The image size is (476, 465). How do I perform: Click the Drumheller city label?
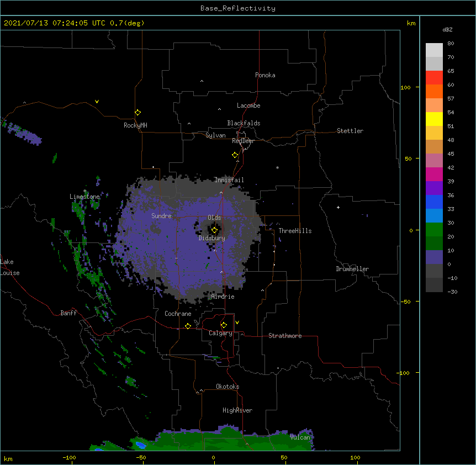click(352, 269)
